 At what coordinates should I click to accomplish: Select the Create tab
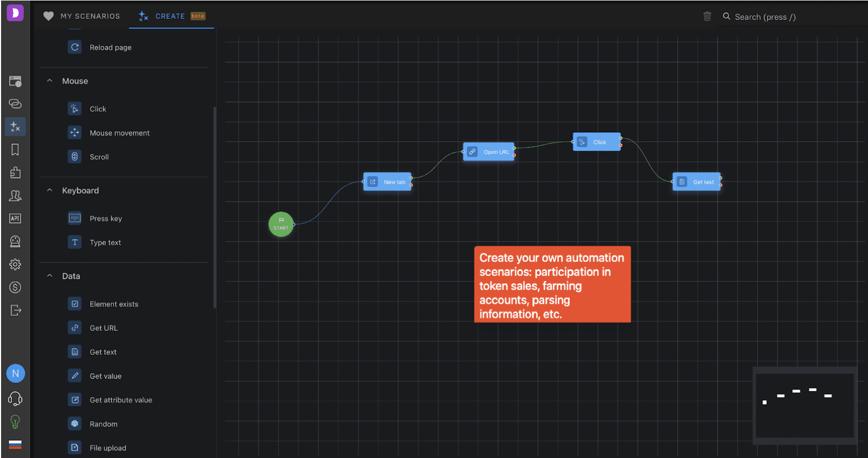(171, 16)
